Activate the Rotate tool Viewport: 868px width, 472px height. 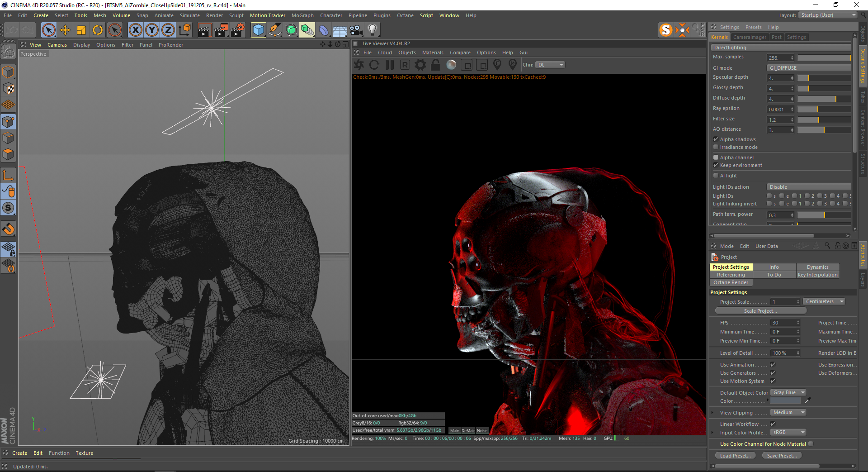tap(98, 30)
